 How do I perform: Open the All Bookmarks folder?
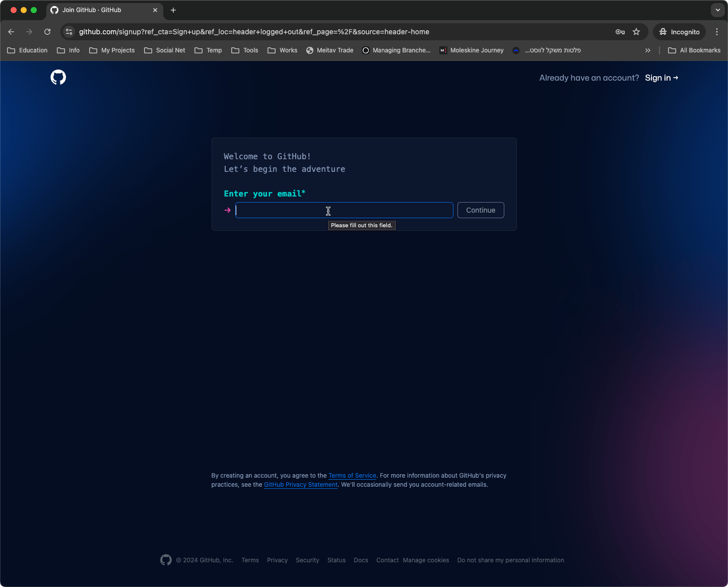pyautogui.click(x=694, y=50)
